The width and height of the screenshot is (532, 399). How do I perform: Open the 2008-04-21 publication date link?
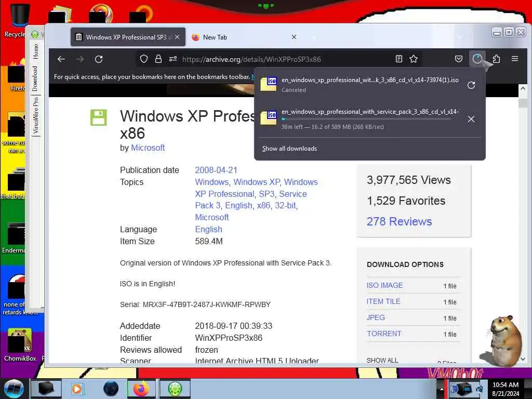point(216,170)
